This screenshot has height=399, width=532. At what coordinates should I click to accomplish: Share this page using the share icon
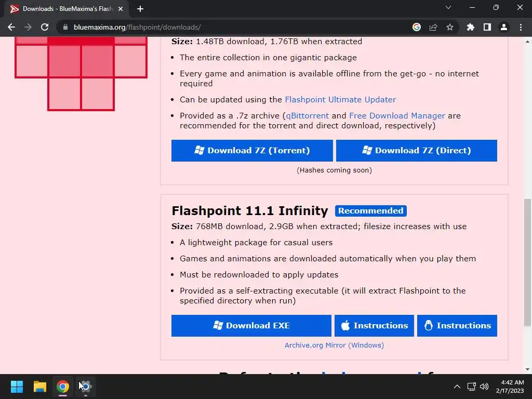[433, 27]
